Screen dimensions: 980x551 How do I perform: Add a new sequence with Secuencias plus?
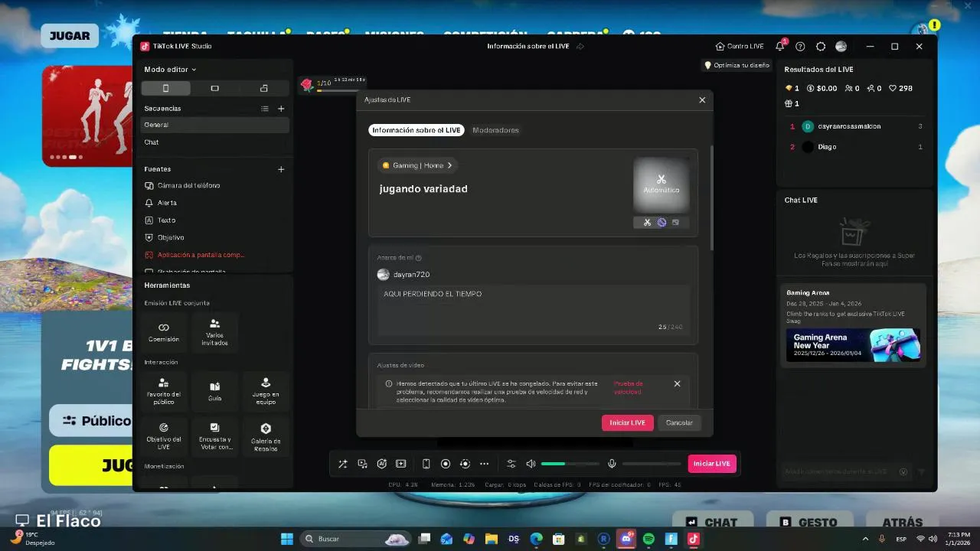[281, 109]
